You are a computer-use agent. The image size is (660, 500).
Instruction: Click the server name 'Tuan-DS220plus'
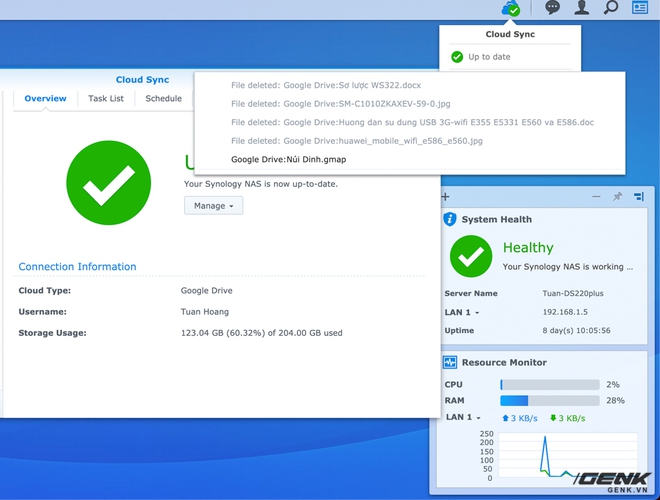pyautogui.click(x=573, y=293)
